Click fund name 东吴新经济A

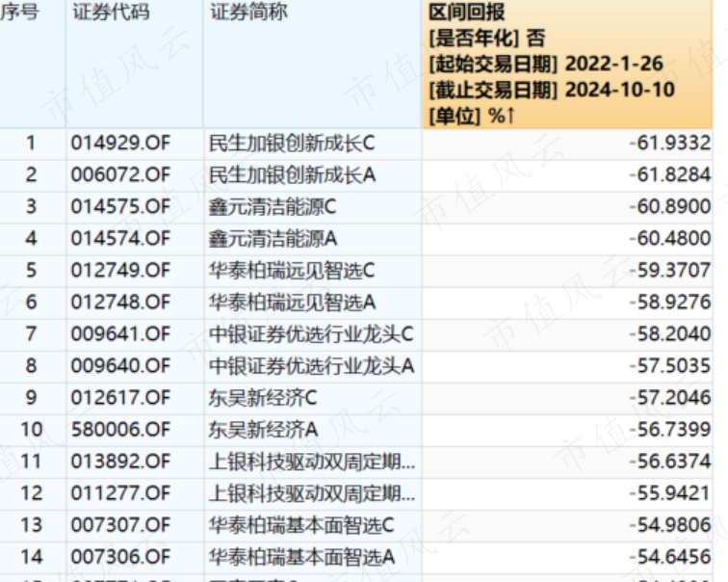click(x=263, y=429)
